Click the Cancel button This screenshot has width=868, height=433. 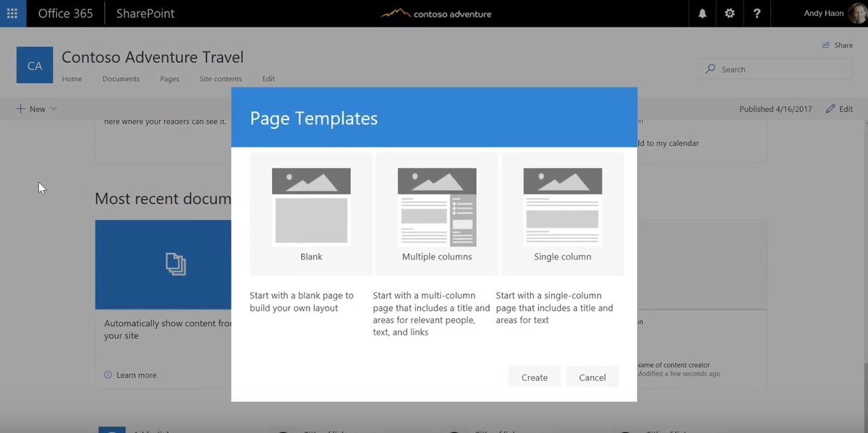[x=592, y=377]
